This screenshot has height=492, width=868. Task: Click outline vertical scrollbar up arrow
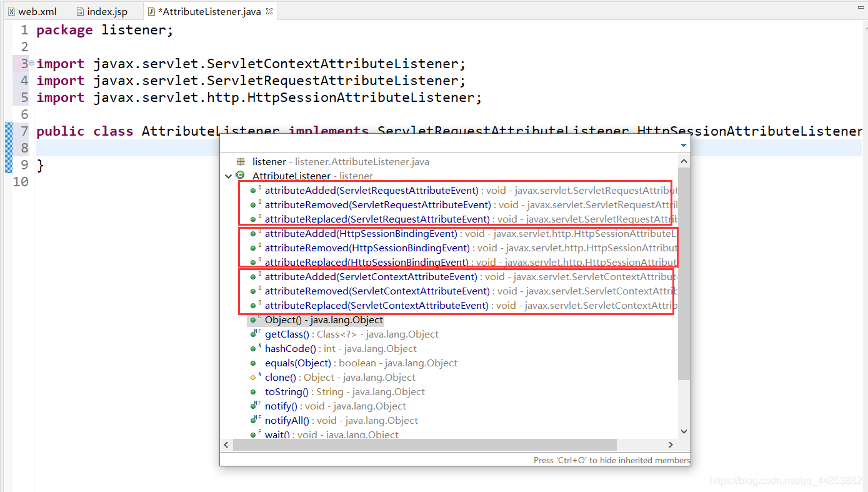[x=684, y=161]
